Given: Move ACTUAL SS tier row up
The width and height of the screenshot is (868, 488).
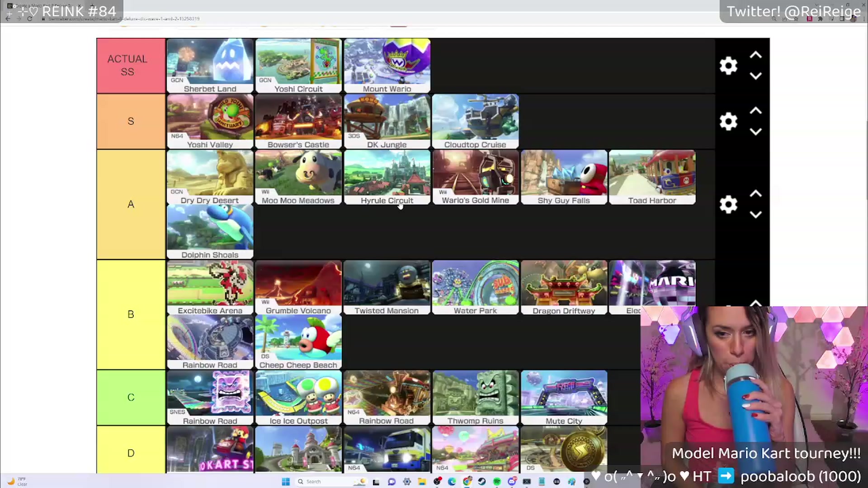Looking at the screenshot, I should point(755,55).
